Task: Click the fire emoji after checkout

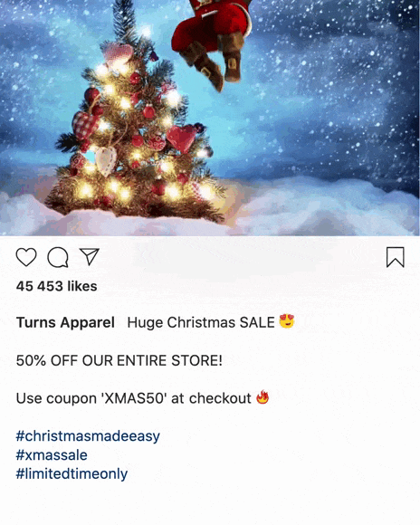Action: pyautogui.click(x=262, y=397)
